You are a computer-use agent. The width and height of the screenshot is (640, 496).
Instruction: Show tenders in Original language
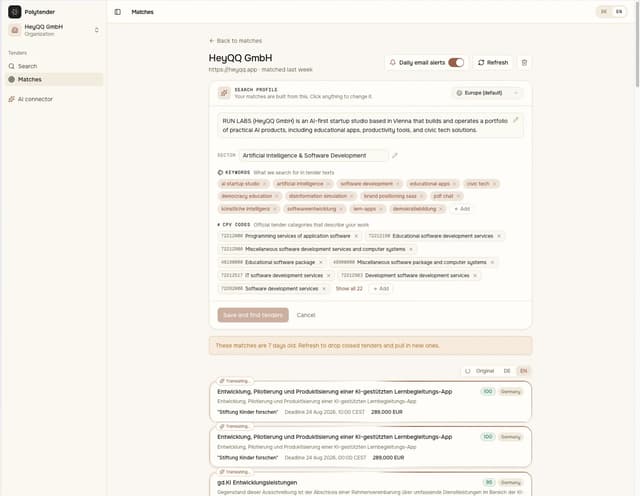coord(485,371)
